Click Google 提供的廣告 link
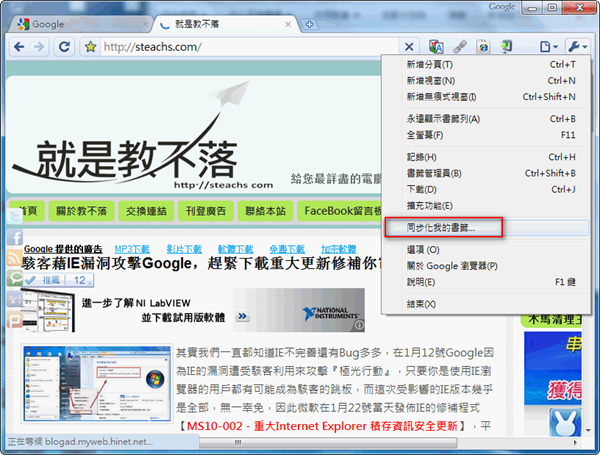This screenshot has width=600, height=455. pos(63,250)
